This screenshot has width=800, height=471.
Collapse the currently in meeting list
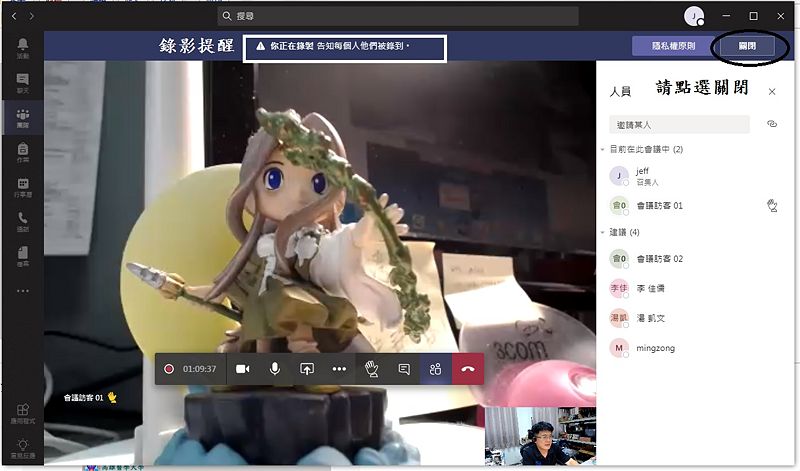(x=603, y=150)
